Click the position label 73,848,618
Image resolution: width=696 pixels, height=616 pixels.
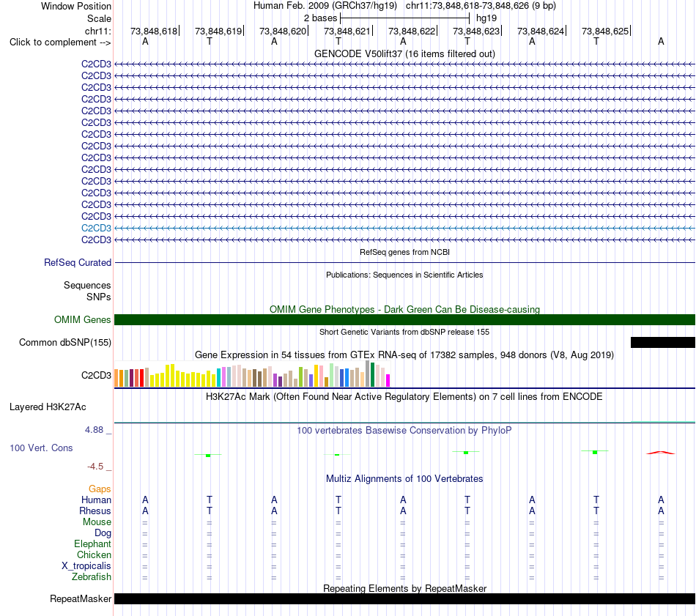point(154,31)
